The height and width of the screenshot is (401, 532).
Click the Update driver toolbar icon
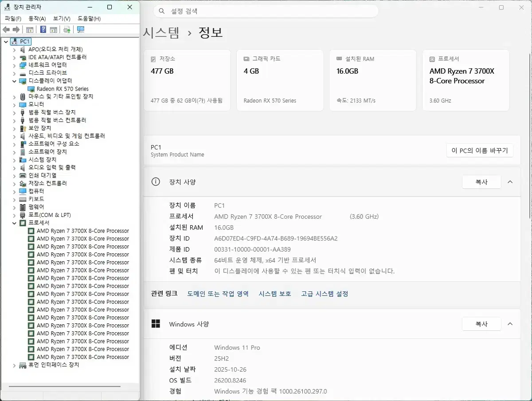[66, 30]
